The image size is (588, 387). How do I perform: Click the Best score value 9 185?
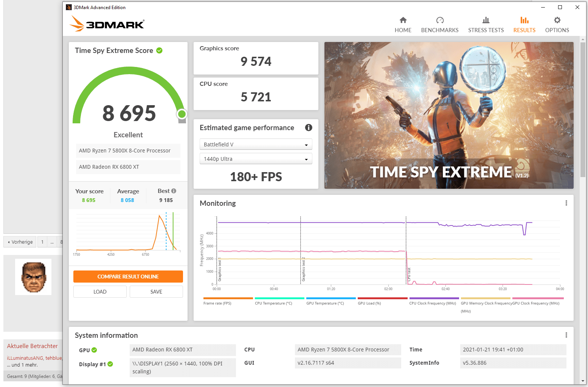tap(166, 200)
